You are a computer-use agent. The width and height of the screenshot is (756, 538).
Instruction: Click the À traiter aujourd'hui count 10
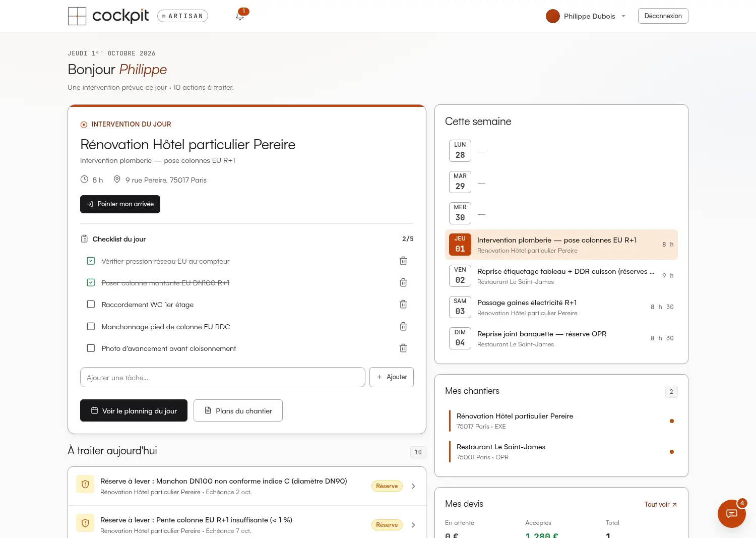[x=418, y=452]
